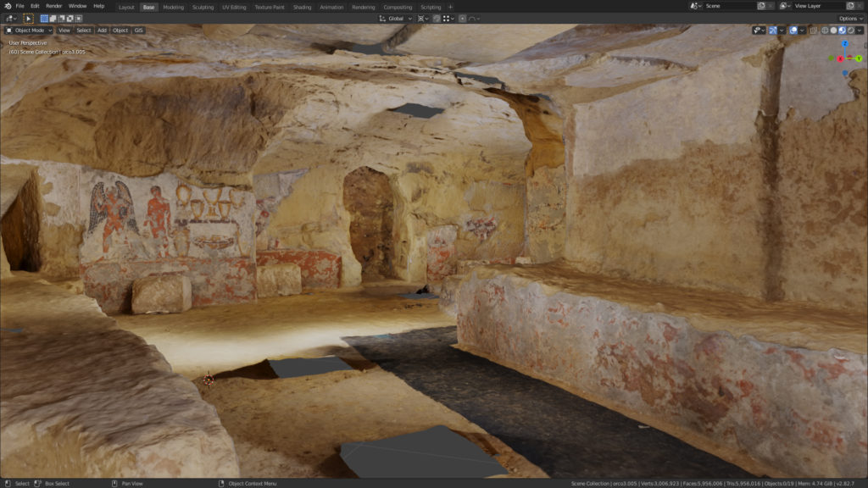Switch to the Animation workspace tab
868x488 pixels.
click(x=331, y=7)
